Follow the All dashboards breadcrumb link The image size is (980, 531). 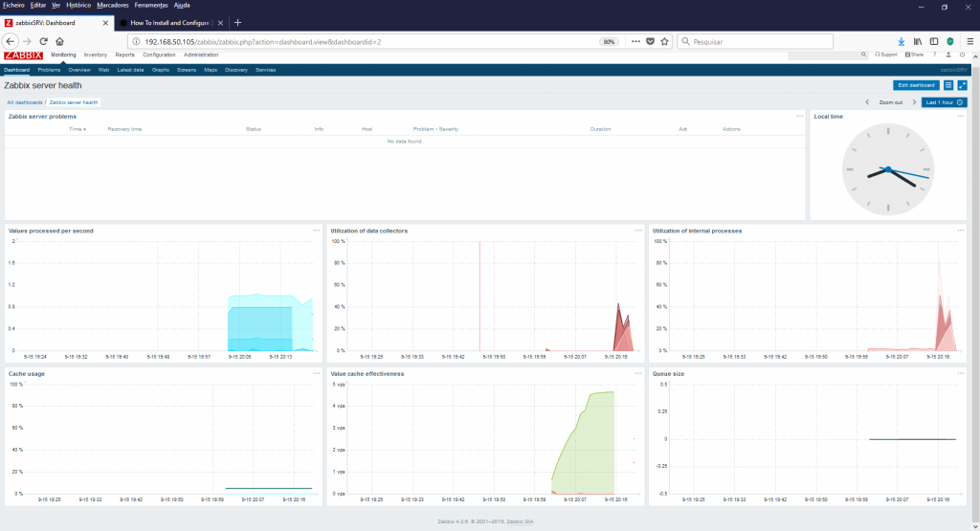25,102
